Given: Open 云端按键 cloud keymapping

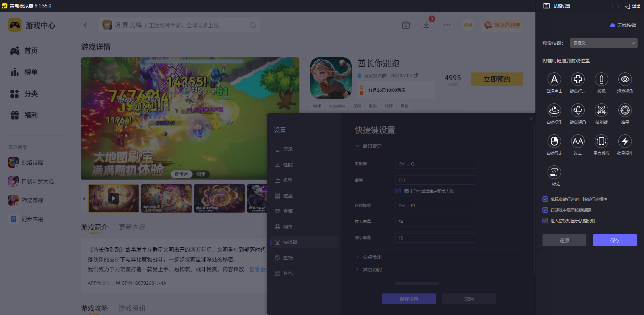Looking at the screenshot, I should [x=623, y=25].
